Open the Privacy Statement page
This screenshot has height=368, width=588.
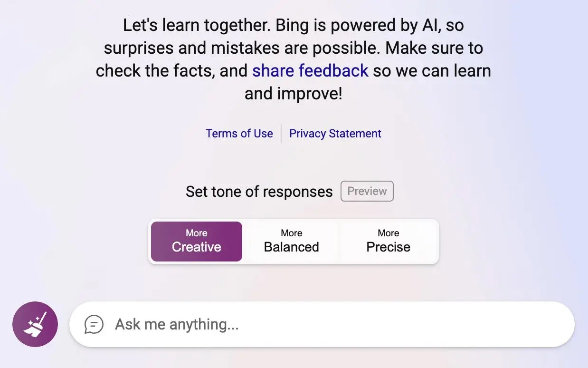[335, 134]
